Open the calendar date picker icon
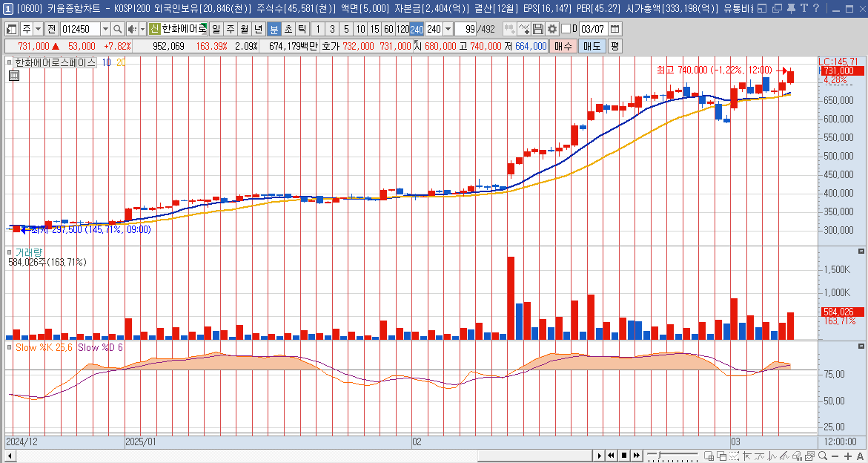Screen dimensions: 868x463 [614, 29]
